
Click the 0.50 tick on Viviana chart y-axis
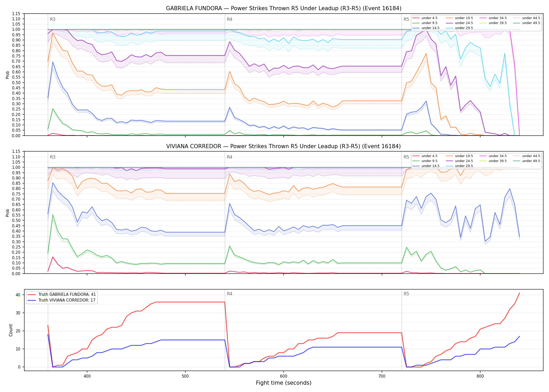pyautogui.click(x=16, y=221)
